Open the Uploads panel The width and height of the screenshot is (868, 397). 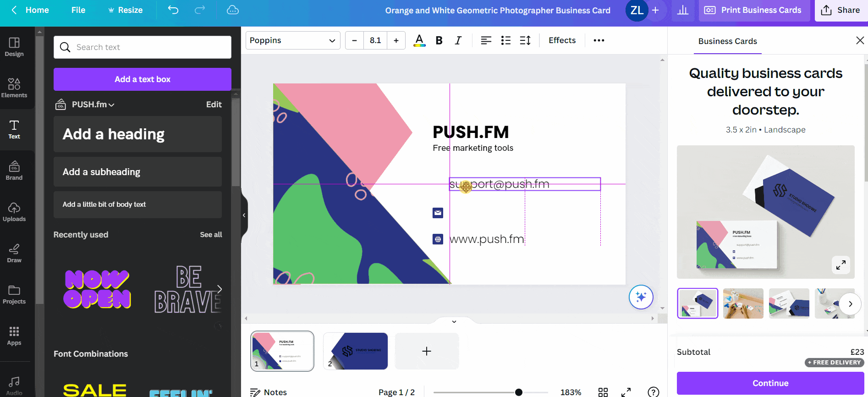point(14,212)
